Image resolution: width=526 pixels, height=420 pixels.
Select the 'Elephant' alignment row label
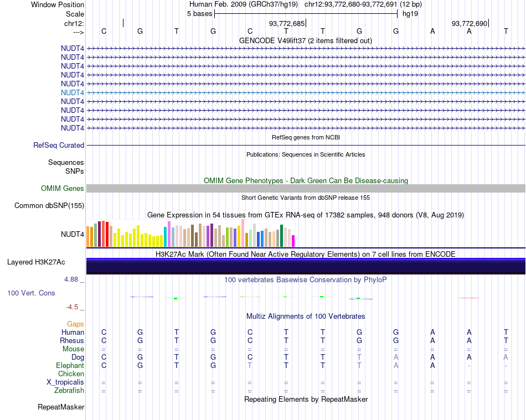[x=70, y=365]
